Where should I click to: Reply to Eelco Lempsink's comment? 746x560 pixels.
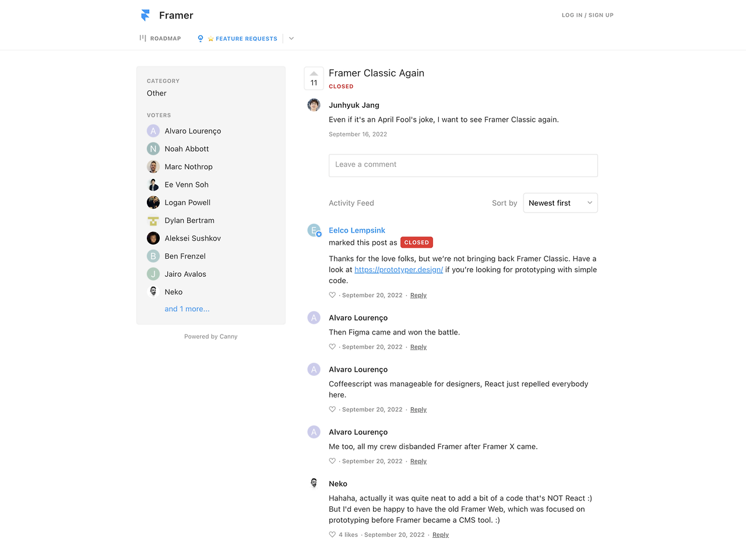pos(418,295)
